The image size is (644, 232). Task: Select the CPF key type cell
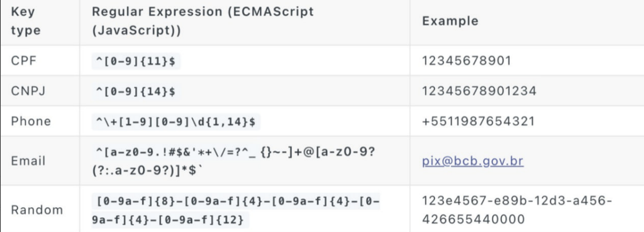point(24,61)
